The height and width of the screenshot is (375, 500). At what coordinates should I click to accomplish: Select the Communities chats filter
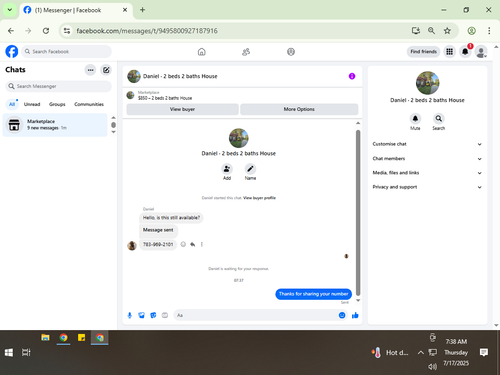(x=89, y=104)
